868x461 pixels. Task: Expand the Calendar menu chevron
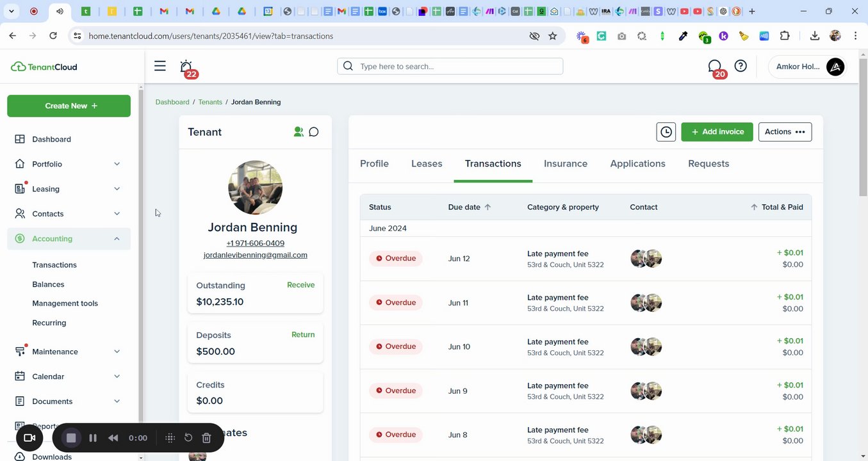point(117,376)
